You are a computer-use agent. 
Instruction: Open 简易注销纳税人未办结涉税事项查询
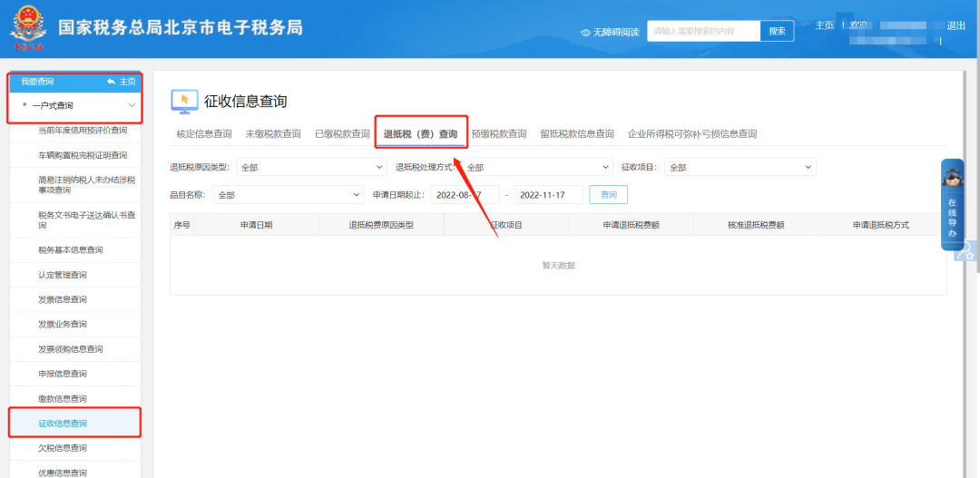click(87, 185)
